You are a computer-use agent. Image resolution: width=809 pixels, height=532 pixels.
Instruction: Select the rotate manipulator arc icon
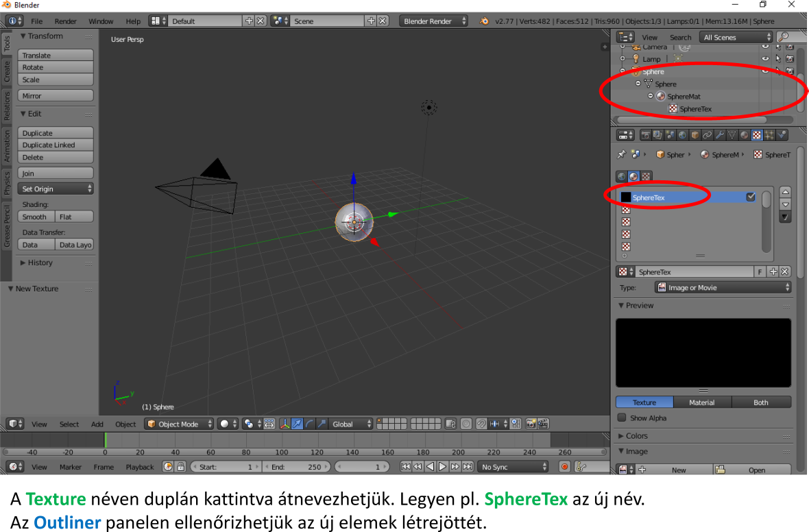coord(310,424)
